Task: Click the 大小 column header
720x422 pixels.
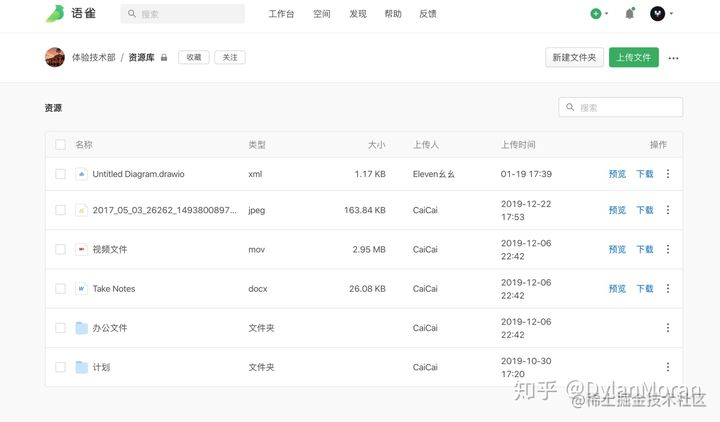Action: click(377, 145)
